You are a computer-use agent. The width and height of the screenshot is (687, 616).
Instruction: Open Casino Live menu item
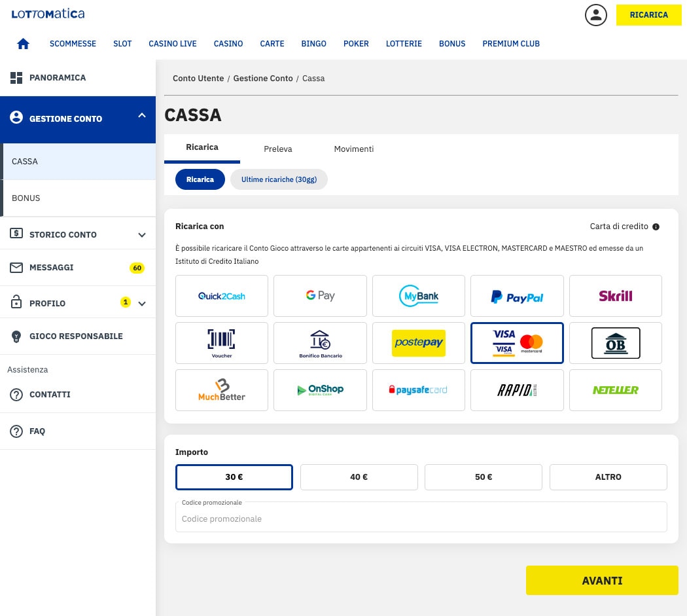point(173,44)
